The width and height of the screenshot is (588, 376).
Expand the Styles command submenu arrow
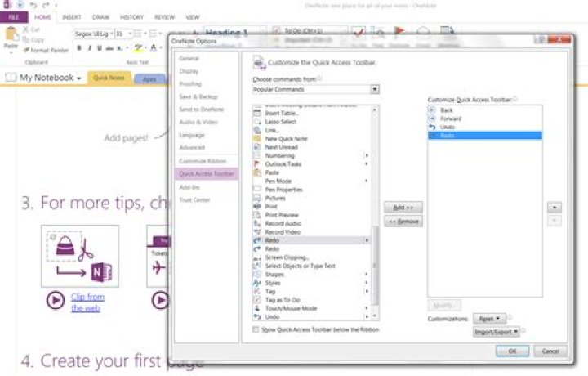tap(367, 283)
